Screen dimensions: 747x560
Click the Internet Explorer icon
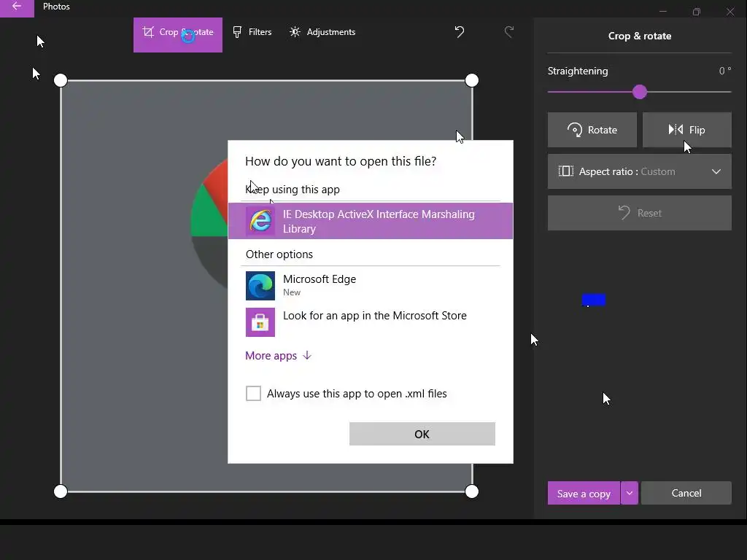260,221
